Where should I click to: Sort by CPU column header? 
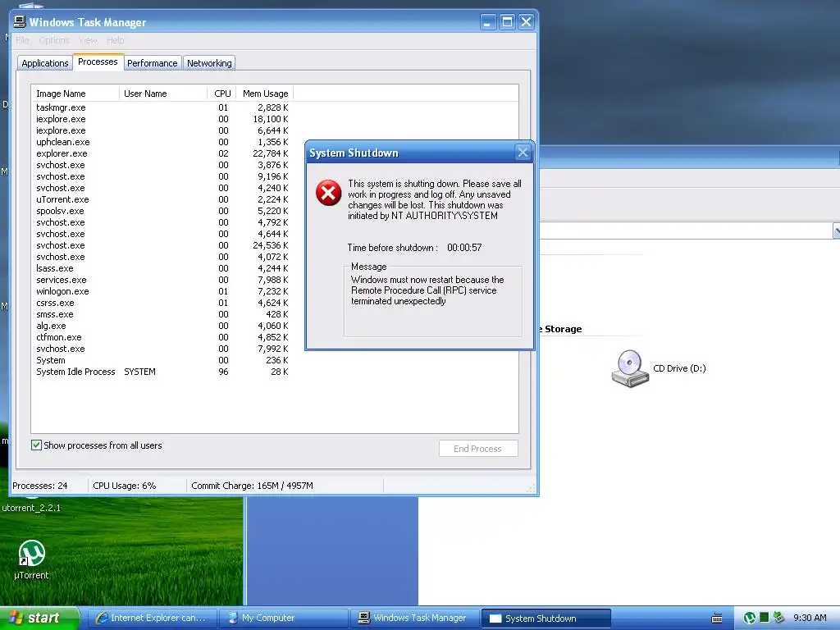point(221,94)
